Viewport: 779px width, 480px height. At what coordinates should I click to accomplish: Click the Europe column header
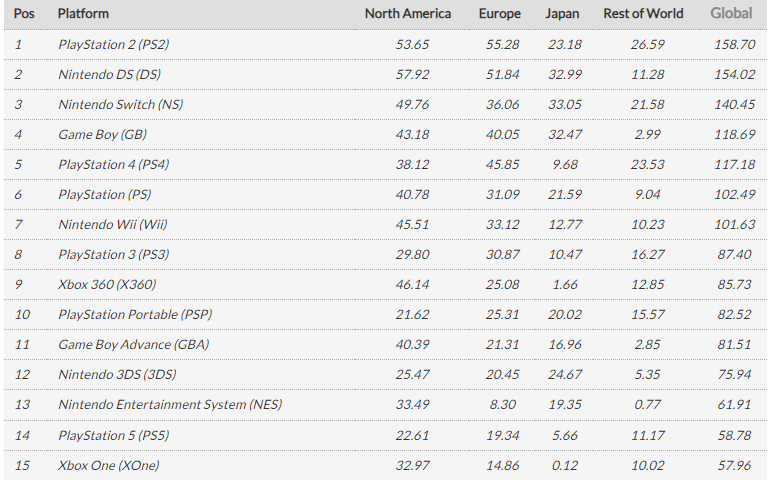(499, 13)
